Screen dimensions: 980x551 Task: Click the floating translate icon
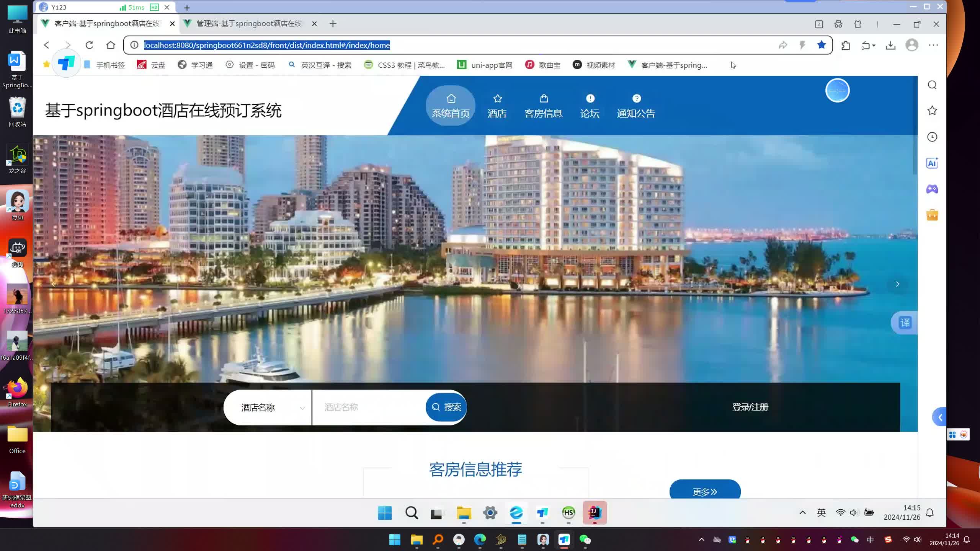905,323
